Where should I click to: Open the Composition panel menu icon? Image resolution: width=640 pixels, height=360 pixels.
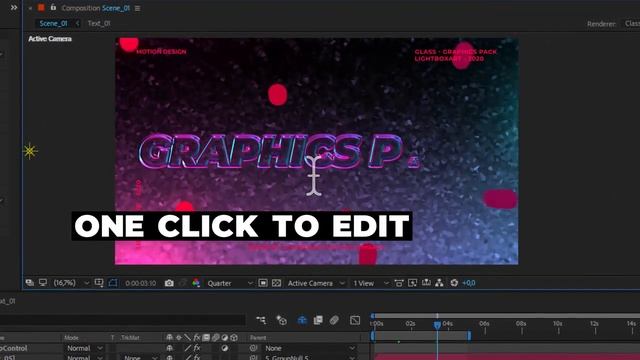138,8
